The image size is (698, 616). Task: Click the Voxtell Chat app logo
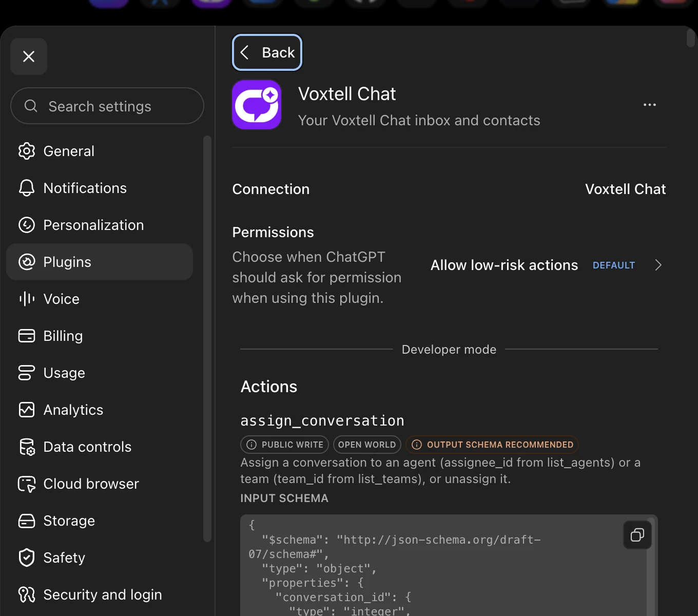point(257,105)
